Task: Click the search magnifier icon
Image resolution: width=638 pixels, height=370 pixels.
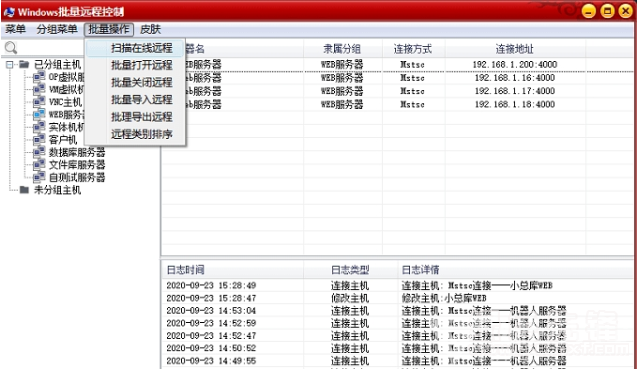Action: coord(11,48)
